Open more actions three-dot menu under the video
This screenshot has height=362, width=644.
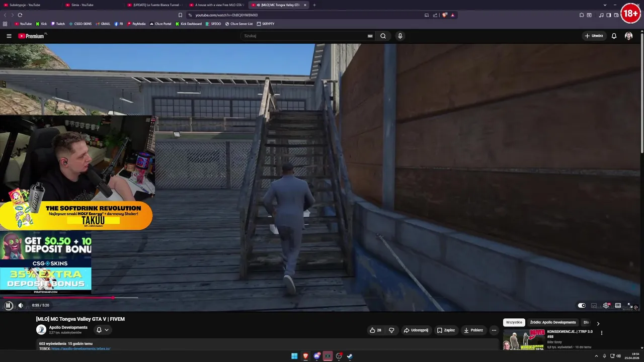pos(494,330)
